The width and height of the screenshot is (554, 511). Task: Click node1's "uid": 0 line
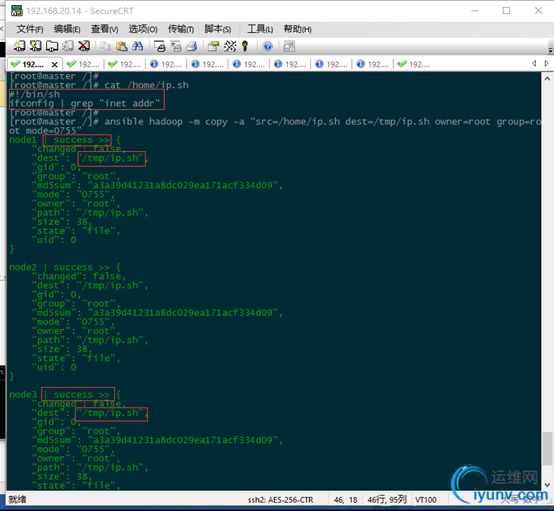click(x=54, y=240)
